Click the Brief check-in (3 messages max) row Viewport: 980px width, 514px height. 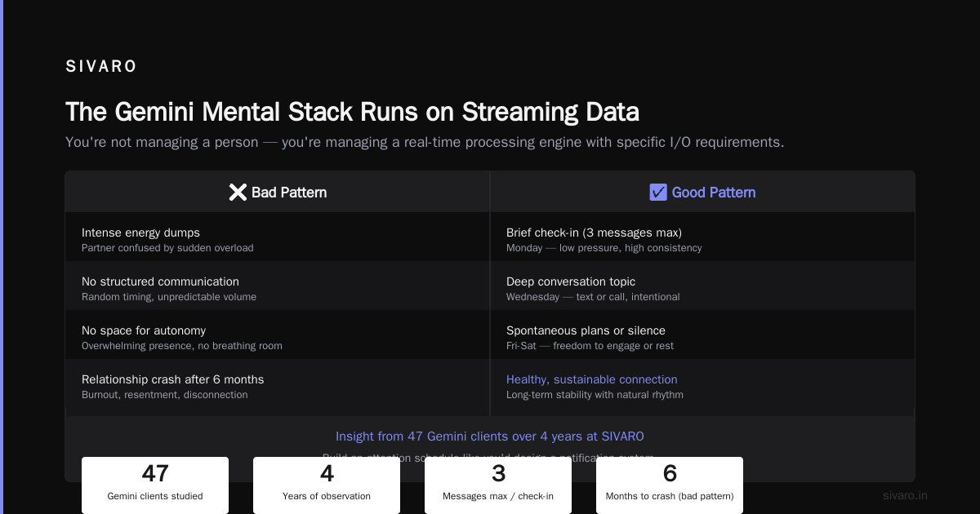click(x=702, y=237)
